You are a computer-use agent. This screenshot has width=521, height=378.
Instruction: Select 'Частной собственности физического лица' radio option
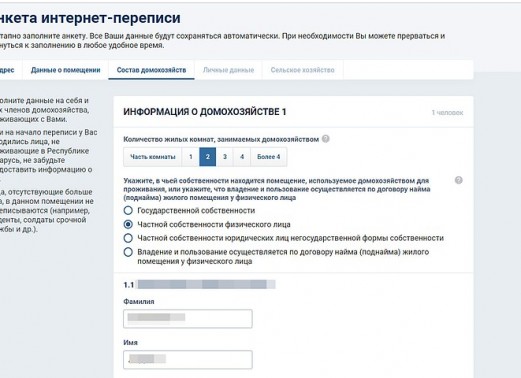(x=128, y=224)
